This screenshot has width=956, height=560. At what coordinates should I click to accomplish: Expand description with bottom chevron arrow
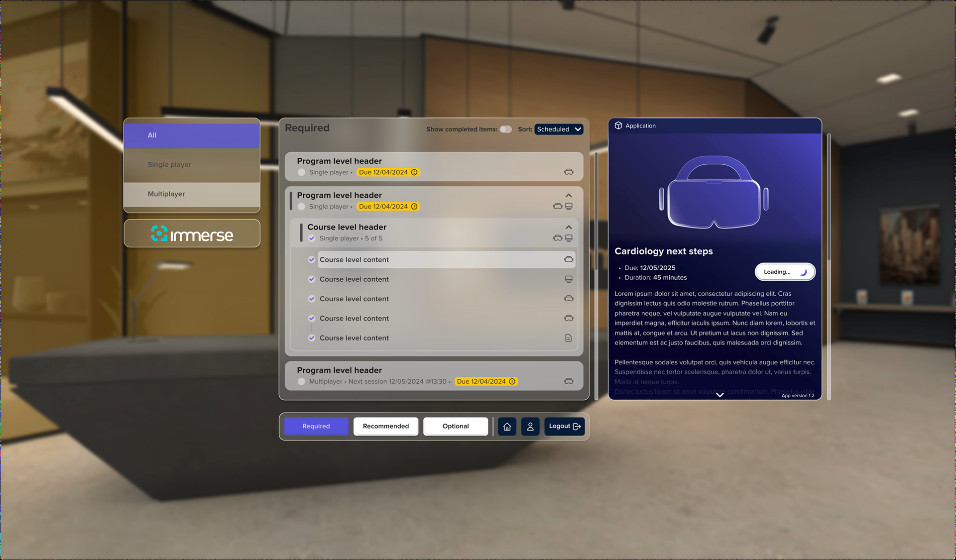719,395
